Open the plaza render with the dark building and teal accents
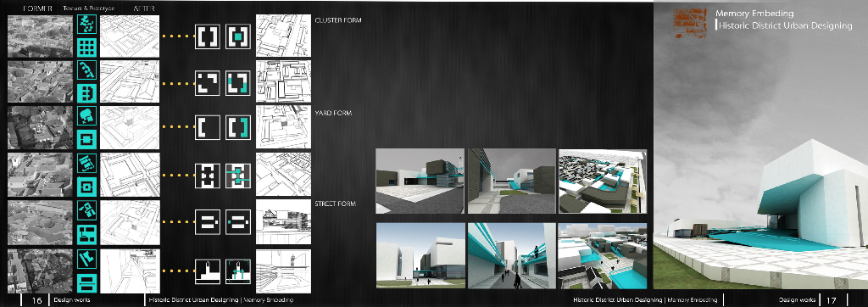Image resolution: width=868 pixels, height=307 pixels. coord(420,181)
